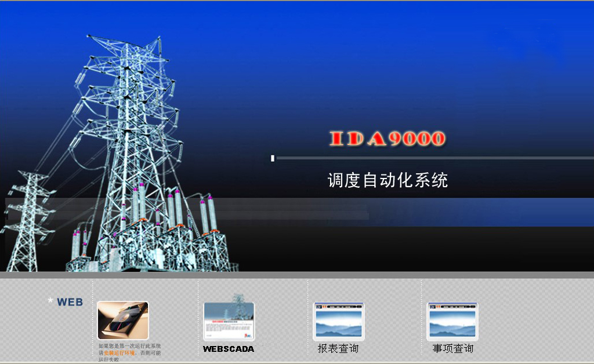The height and width of the screenshot is (364, 594).
Task: Click the horizontal line right of the white marker
Action: pyautogui.click(x=435, y=158)
